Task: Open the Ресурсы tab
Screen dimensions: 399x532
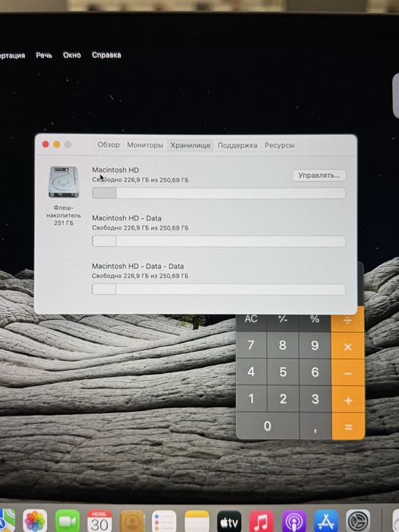Action: [280, 145]
